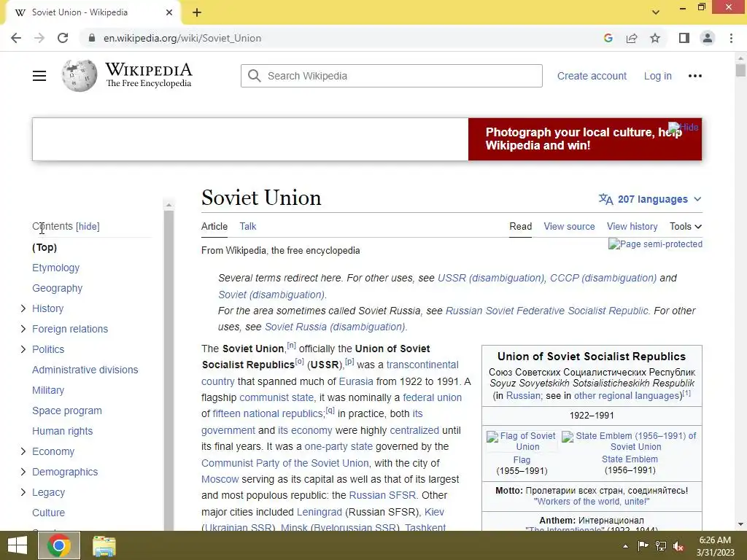Click the contents sidebar scrollbar
Image resolution: width=747 pixels, height=560 pixels.
pyautogui.click(x=169, y=369)
